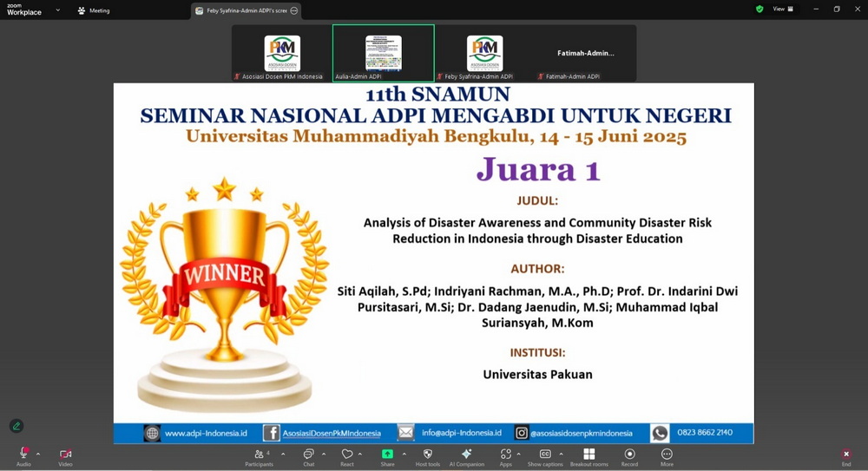Click the 0823 8662 2140 phone number

[x=705, y=432]
